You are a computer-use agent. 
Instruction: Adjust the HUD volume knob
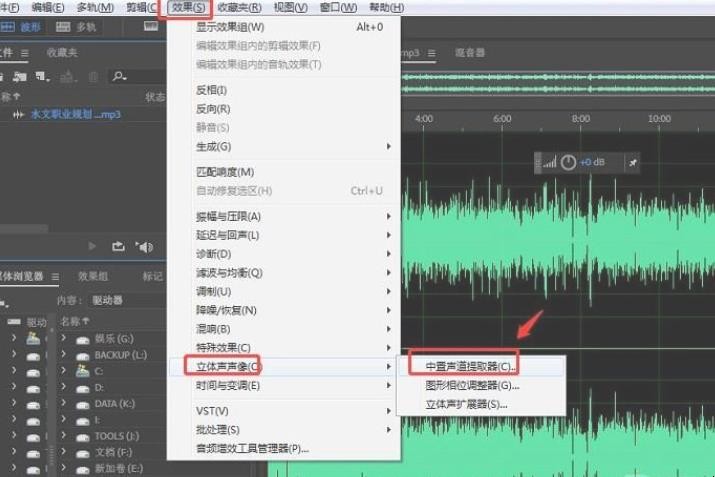(x=568, y=162)
